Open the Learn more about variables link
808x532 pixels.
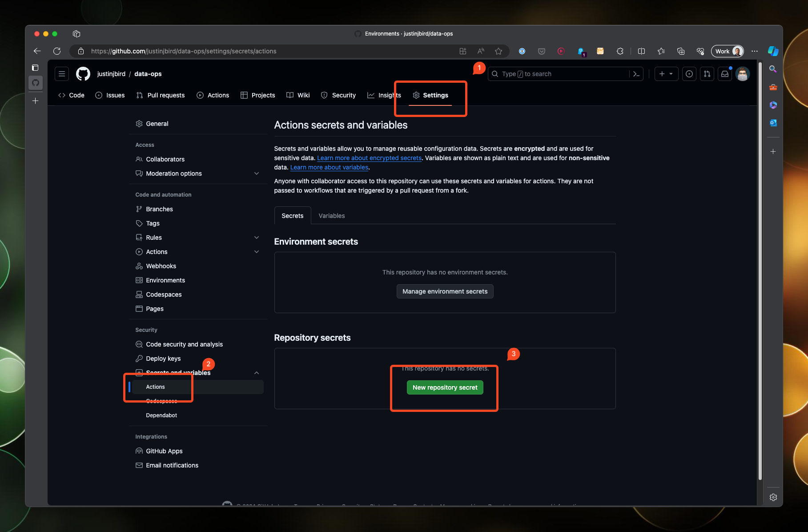(x=329, y=167)
